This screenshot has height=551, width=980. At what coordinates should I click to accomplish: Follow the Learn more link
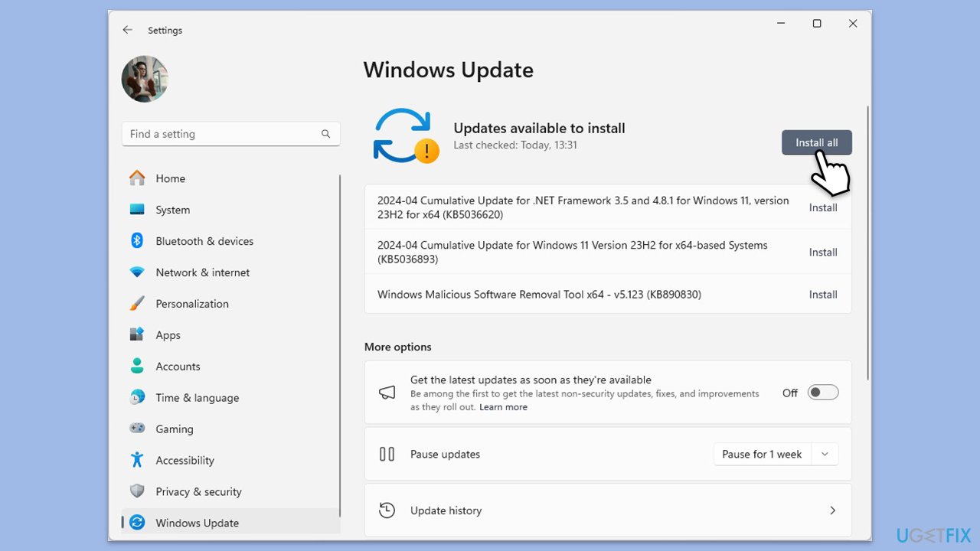click(503, 407)
